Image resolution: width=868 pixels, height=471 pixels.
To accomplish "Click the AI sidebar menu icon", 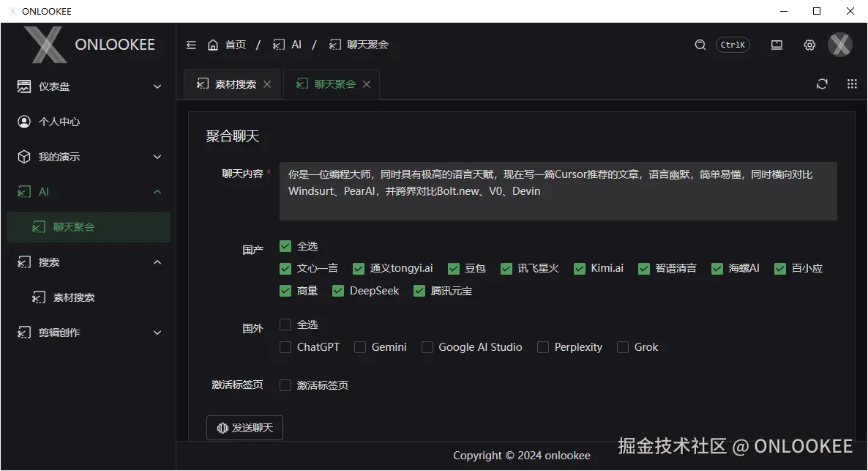I will pyautogui.click(x=24, y=192).
